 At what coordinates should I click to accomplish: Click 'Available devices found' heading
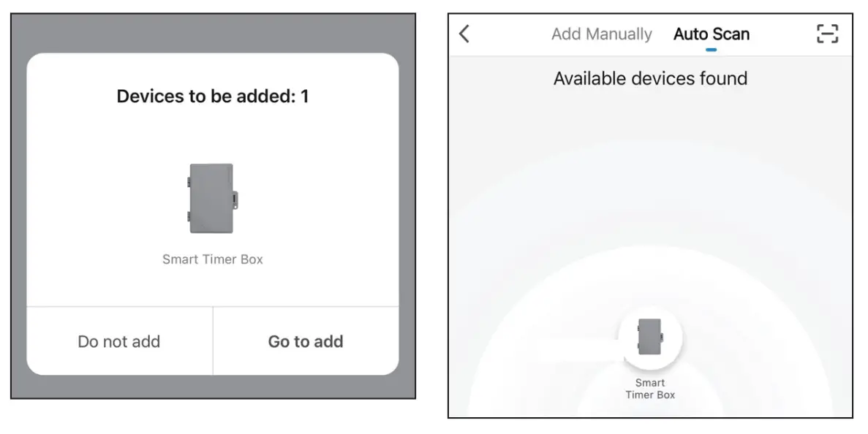point(650,78)
